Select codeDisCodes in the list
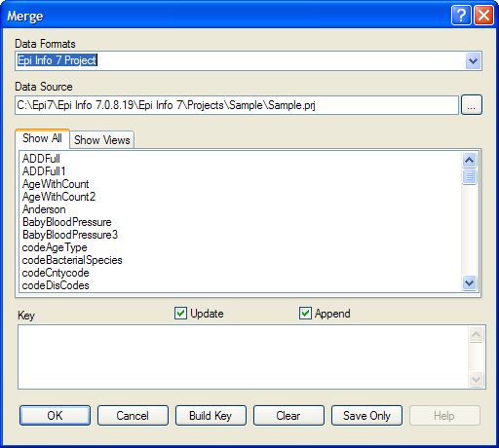The height and width of the screenshot is (448, 499). click(56, 285)
